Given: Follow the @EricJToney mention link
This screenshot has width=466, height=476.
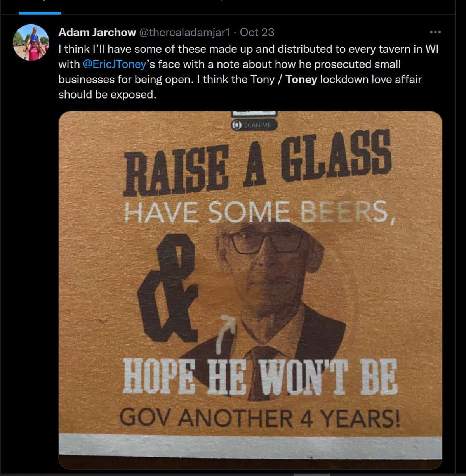Looking at the screenshot, I should [x=115, y=64].
